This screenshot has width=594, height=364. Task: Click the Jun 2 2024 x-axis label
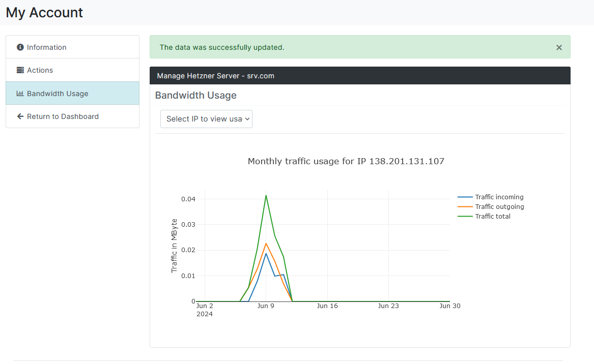click(205, 310)
